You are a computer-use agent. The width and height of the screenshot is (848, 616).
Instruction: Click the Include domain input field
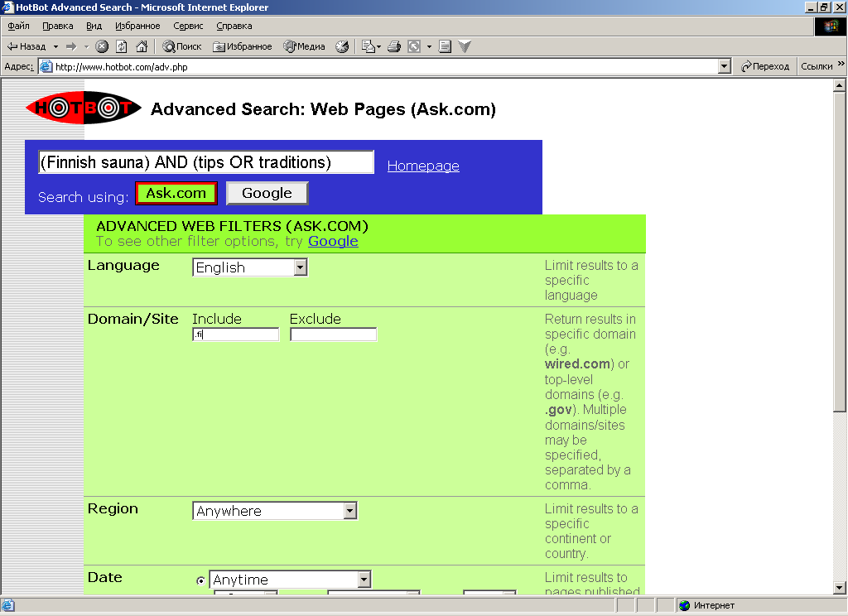[x=236, y=334]
